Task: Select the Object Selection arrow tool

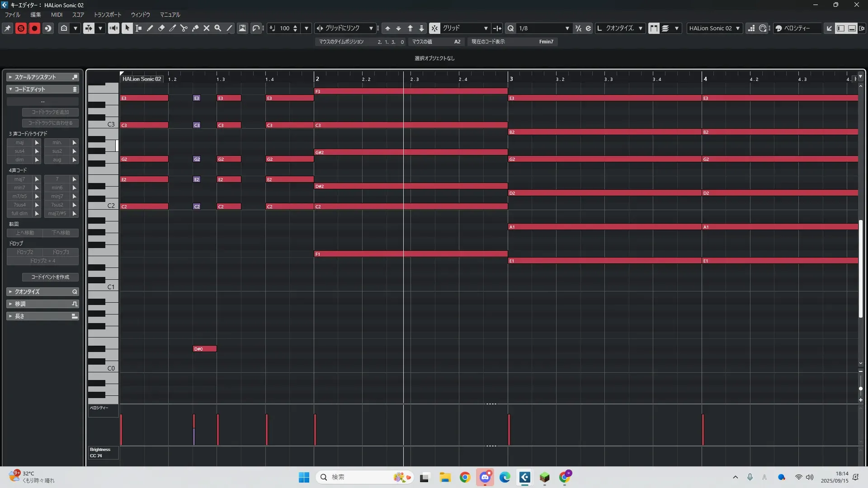Action: pyautogui.click(x=127, y=28)
